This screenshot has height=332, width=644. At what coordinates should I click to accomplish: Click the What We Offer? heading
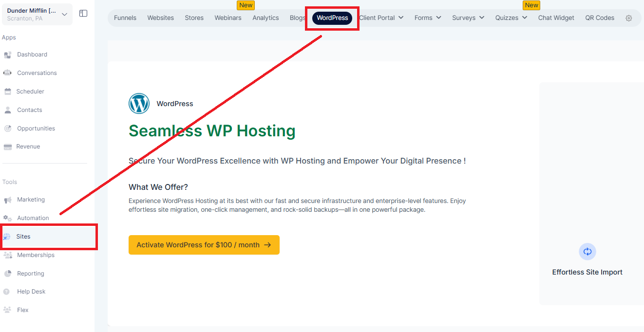(158, 187)
